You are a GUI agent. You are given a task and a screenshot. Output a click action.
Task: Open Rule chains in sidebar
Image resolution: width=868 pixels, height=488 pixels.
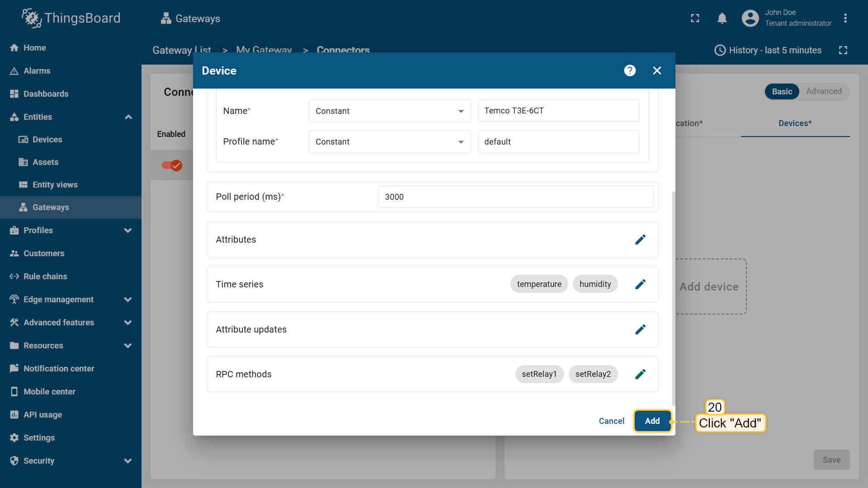(x=45, y=277)
